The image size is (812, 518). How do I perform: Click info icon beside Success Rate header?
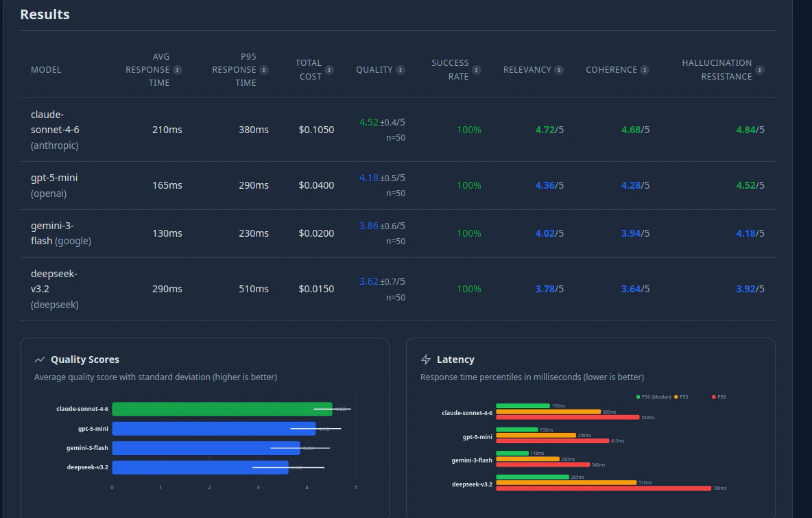tap(477, 70)
